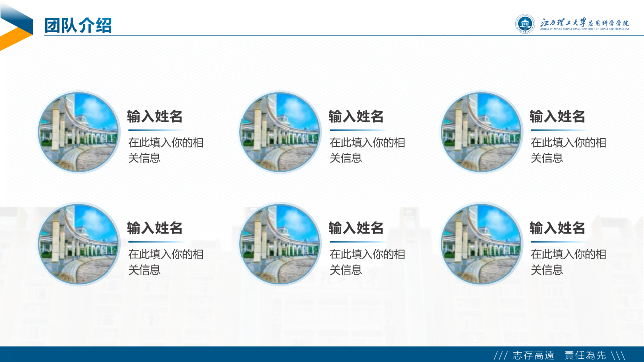The image size is (644, 362).
Task: Click the 江苏理工大学 calligraphy name text
Action: click(564, 22)
